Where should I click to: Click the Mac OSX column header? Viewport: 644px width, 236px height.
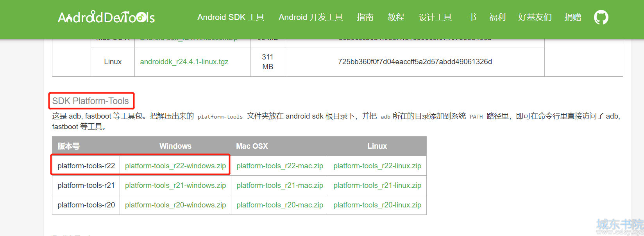tap(252, 146)
